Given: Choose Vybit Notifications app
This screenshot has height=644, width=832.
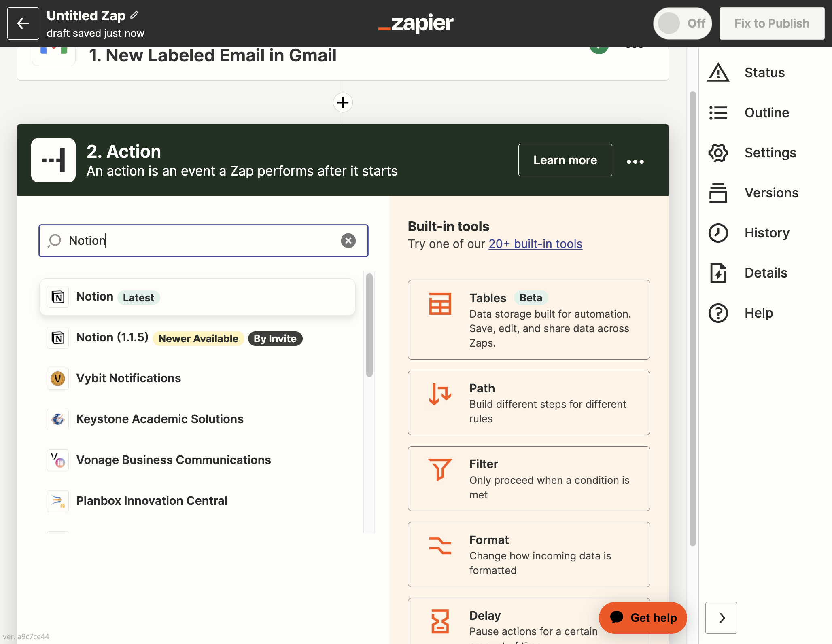Looking at the screenshot, I should point(197,379).
